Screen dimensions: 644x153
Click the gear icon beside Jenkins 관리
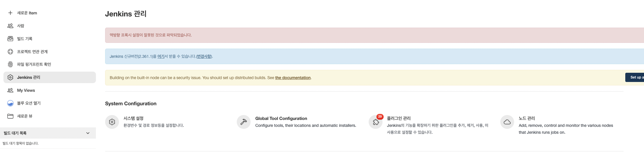pos(10,77)
